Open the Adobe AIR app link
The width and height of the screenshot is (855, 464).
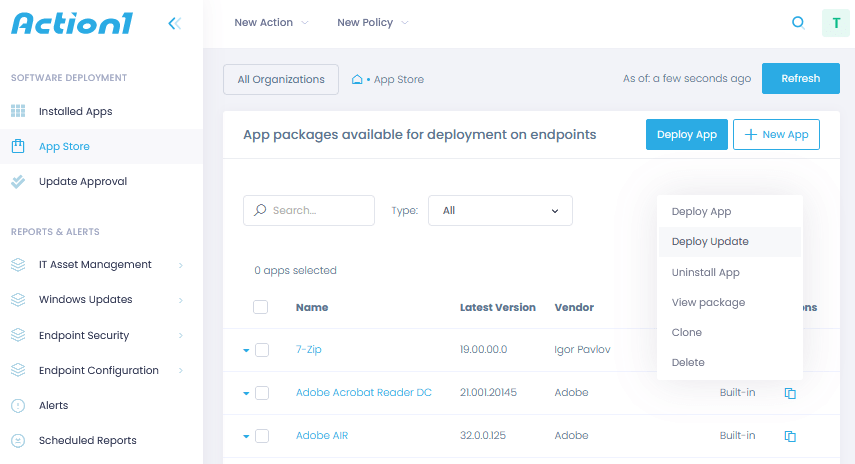tap(321, 436)
